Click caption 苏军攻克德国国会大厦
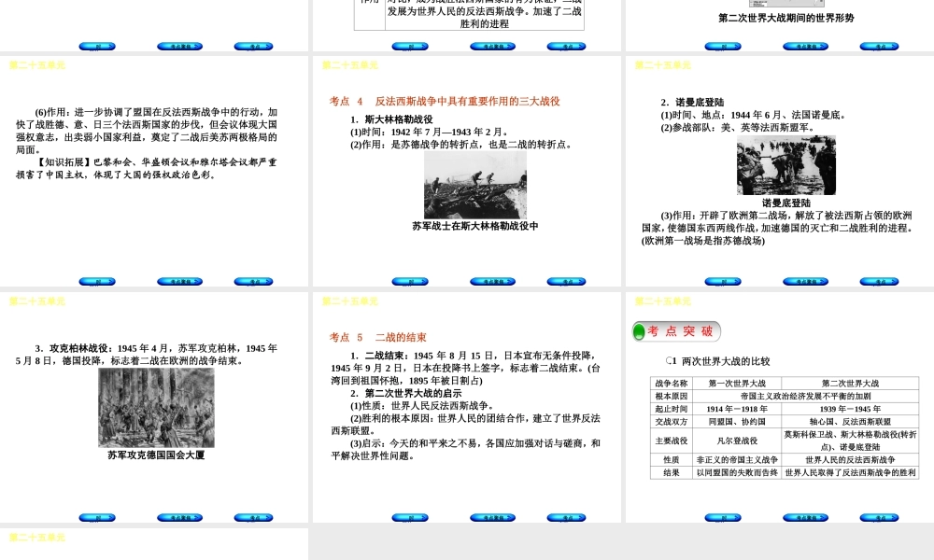Screen dimensions: 934x560 tap(156, 455)
